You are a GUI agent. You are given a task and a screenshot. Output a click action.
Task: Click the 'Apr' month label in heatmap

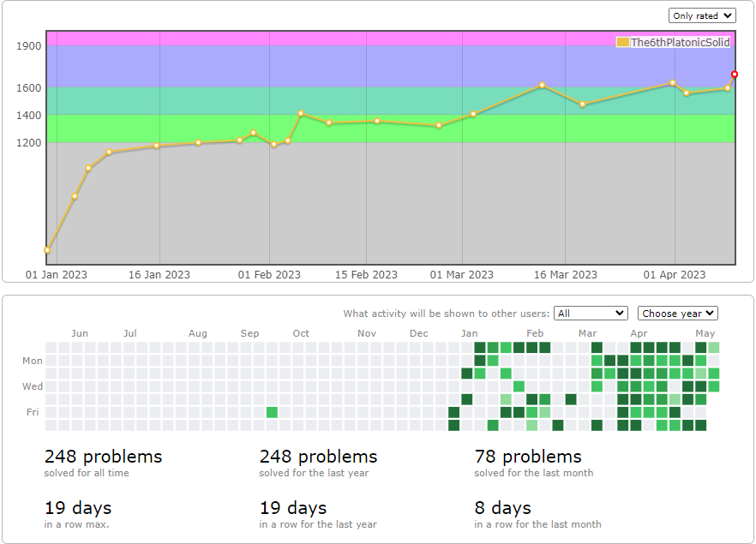[x=639, y=333]
